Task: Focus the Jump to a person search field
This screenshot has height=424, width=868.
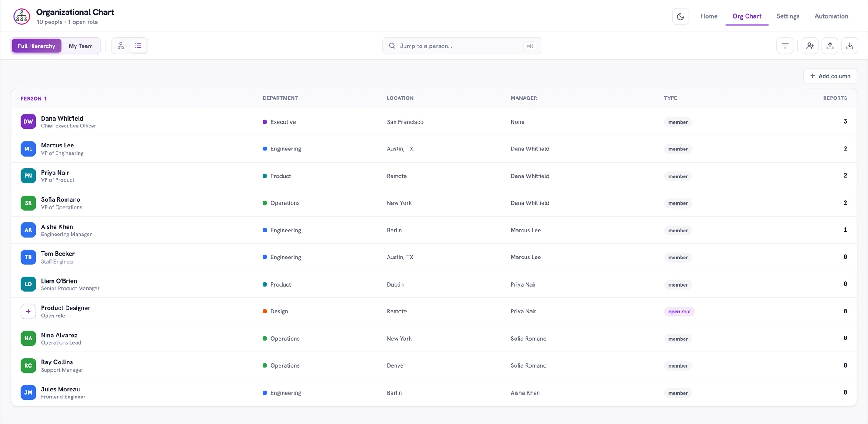Action: 462,46
